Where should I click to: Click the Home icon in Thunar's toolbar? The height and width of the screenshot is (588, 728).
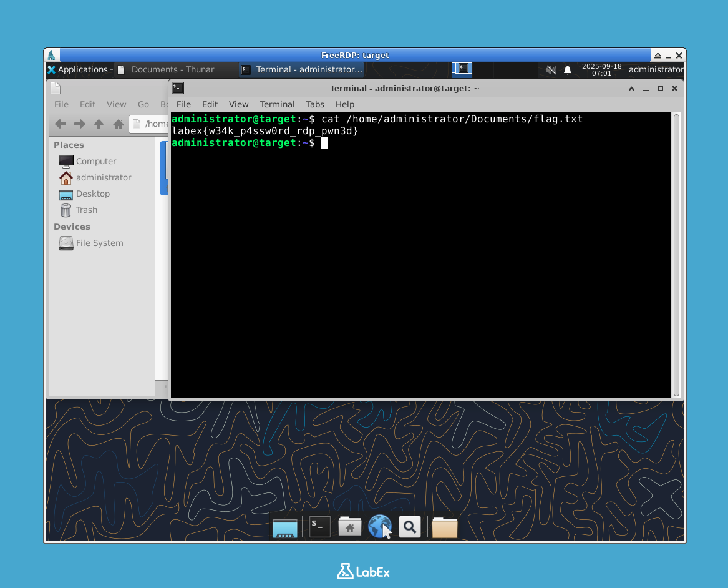pos(118,124)
